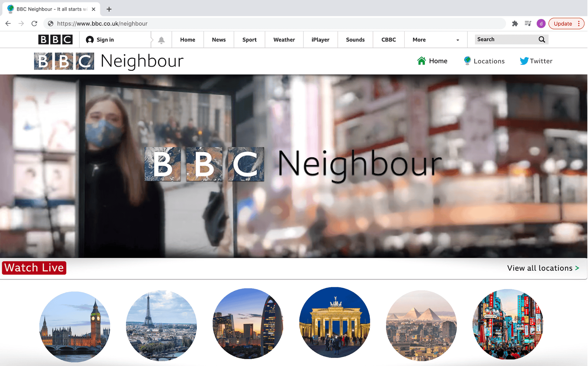Image resolution: width=588 pixels, height=366 pixels.
Task: Click the red Watch Live button
Action: coord(34,268)
